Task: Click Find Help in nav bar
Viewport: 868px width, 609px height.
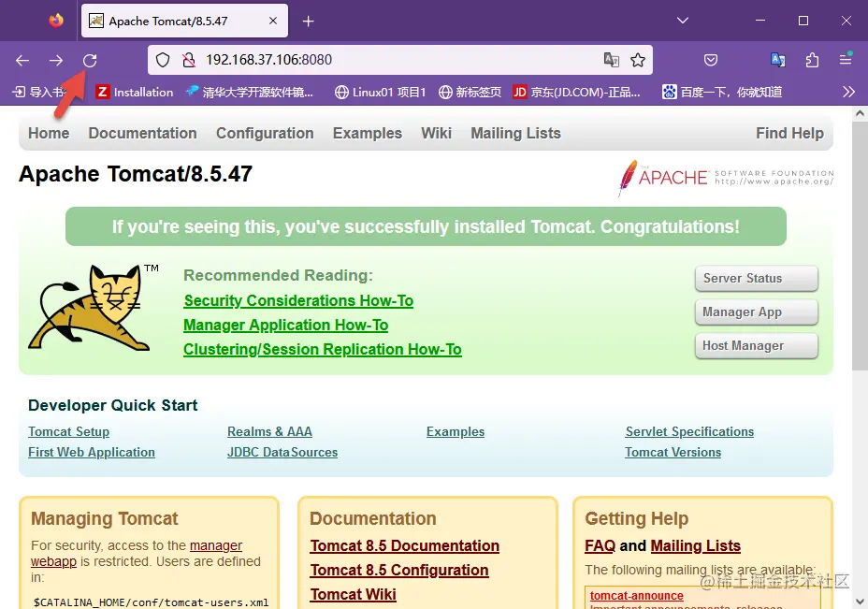Action: click(790, 134)
